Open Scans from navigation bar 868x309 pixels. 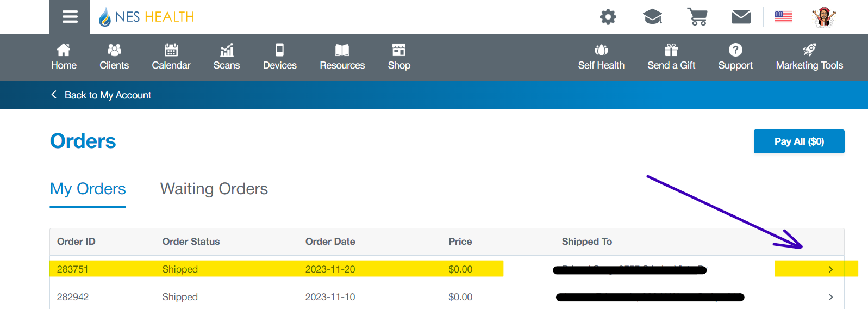click(227, 57)
